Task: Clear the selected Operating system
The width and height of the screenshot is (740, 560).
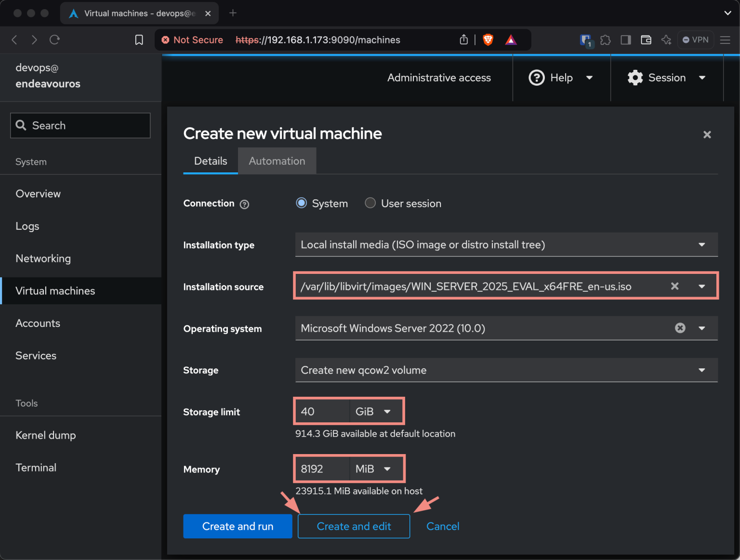Action: pyautogui.click(x=680, y=328)
